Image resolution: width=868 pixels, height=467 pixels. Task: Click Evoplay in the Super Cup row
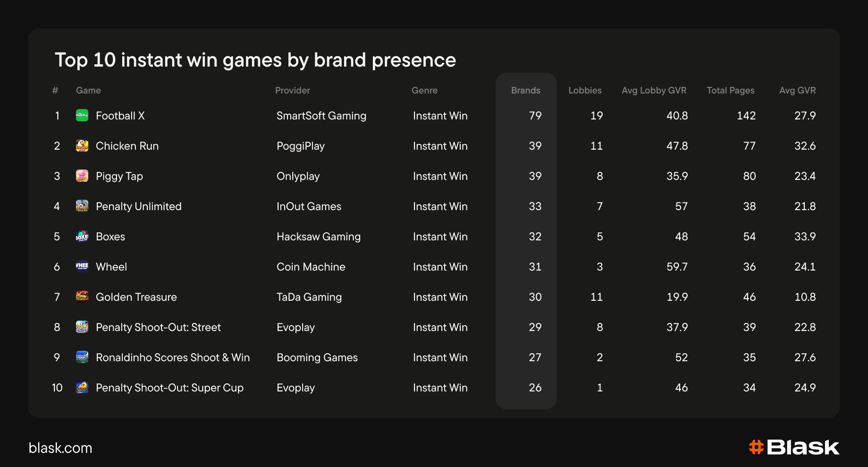point(296,388)
